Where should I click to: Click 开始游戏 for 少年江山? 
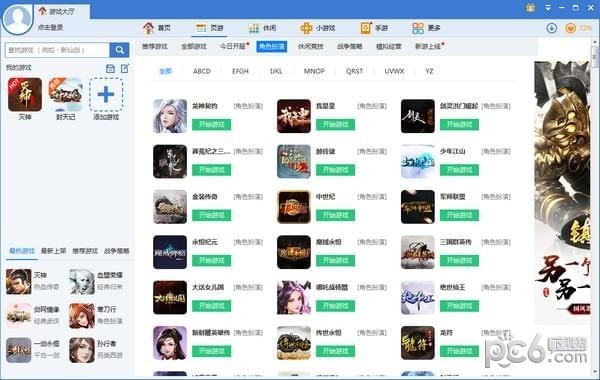[x=459, y=170]
